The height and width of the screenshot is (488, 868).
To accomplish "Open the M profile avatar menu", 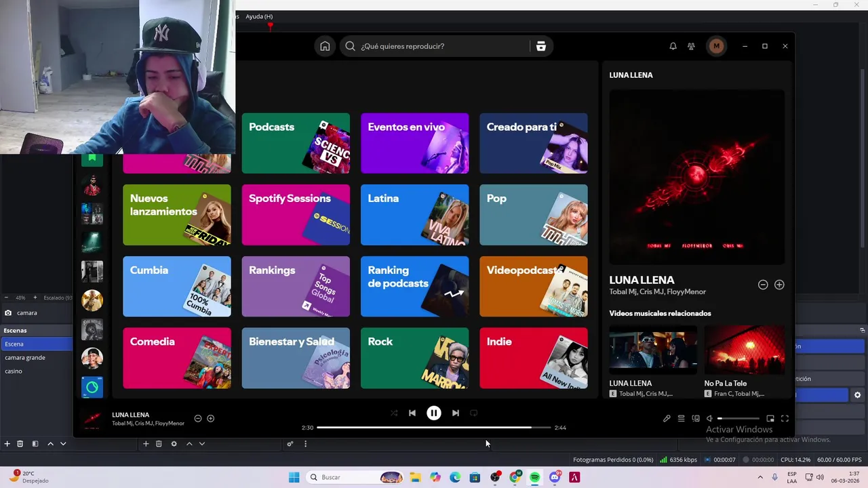I will [716, 46].
